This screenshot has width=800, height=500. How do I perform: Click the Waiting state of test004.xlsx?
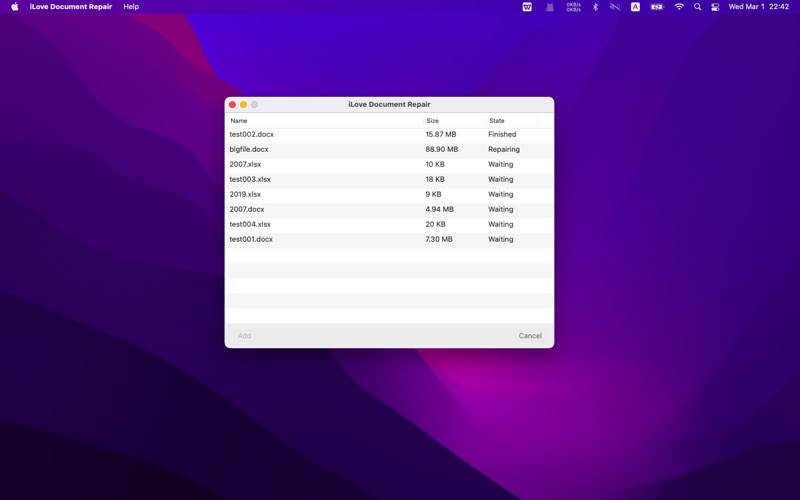pyautogui.click(x=501, y=224)
